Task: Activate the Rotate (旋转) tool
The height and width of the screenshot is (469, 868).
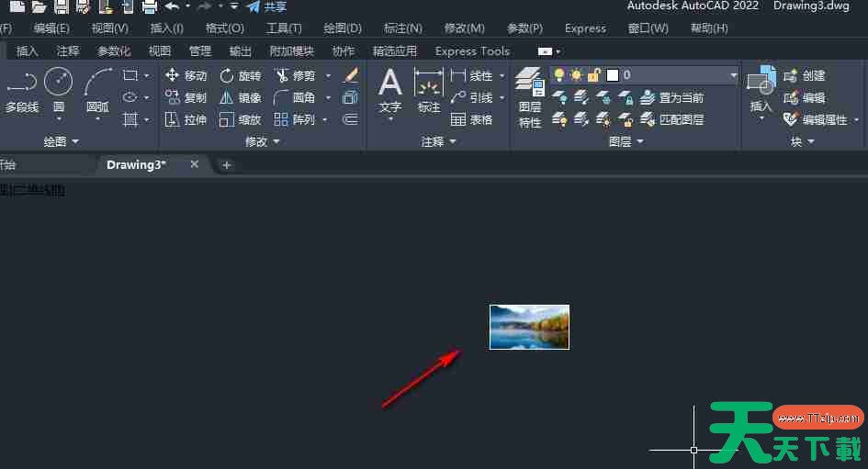Action: pos(240,75)
